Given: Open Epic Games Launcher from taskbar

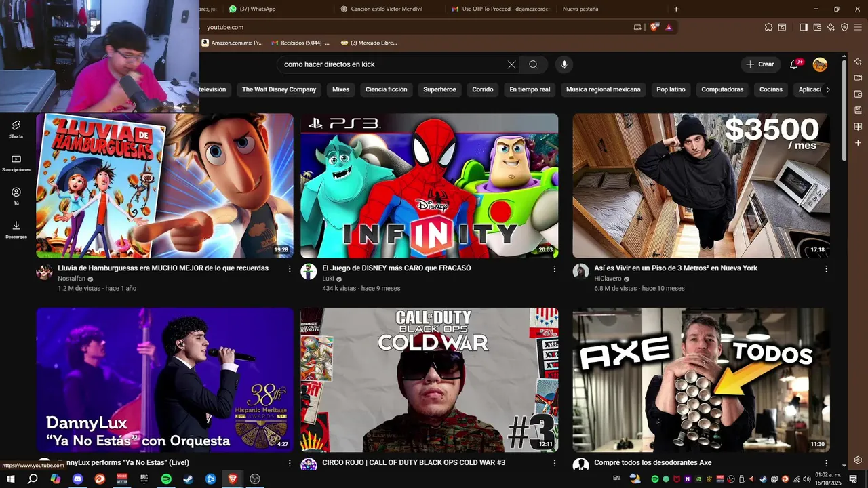Looking at the screenshot, I should (x=144, y=479).
